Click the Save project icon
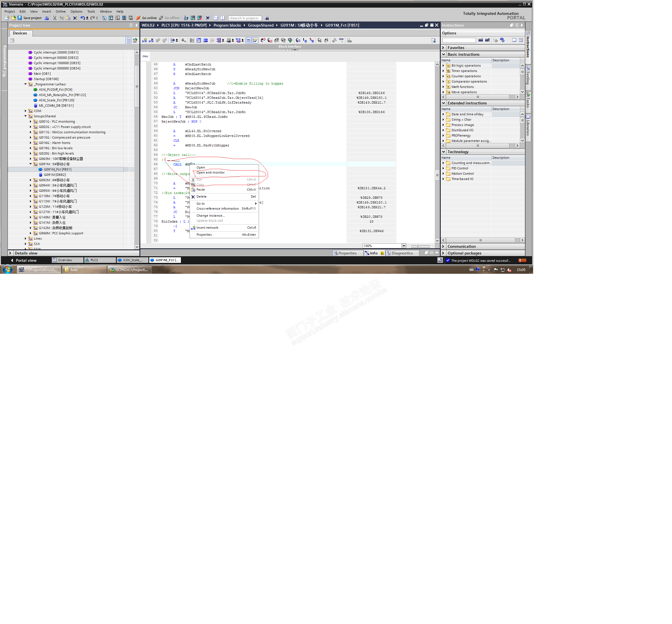 [x=20, y=18]
